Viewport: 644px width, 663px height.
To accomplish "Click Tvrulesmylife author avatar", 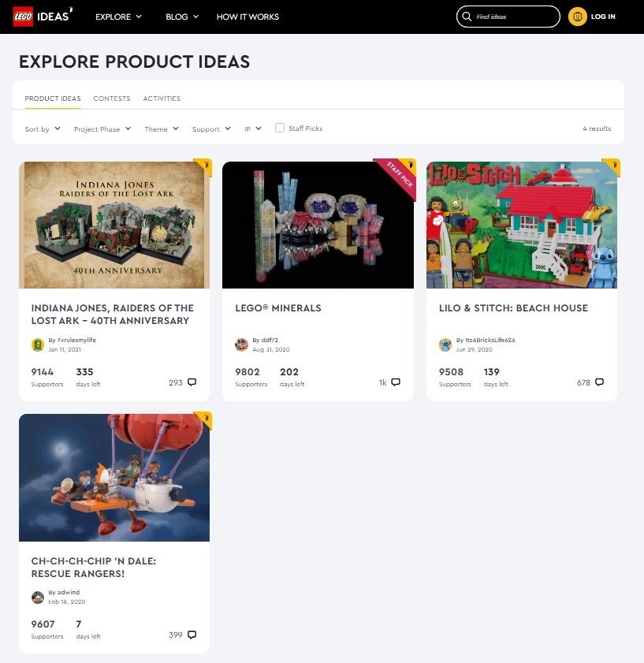I will [38, 345].
